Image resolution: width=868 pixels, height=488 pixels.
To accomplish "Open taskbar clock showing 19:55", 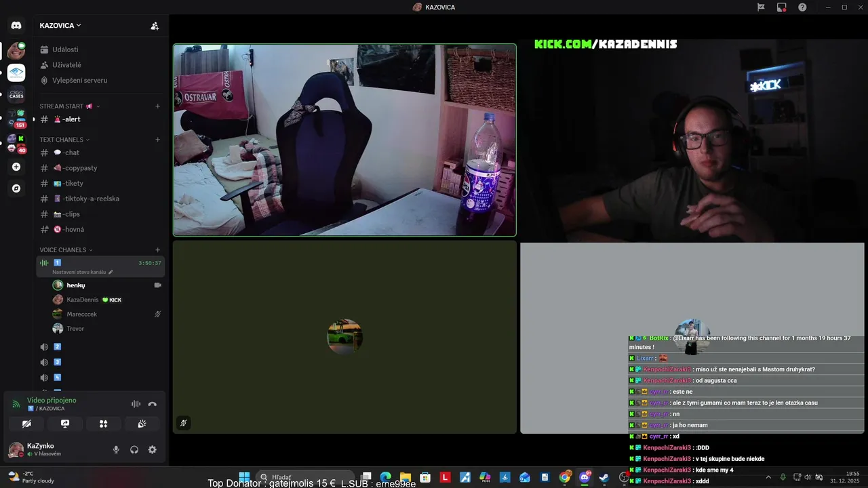I will 846,477.
